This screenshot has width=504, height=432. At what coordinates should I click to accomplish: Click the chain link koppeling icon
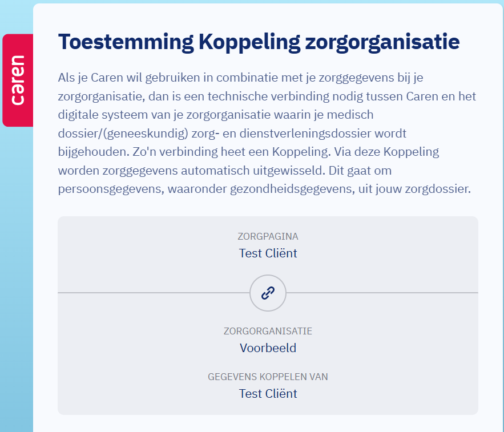[x=268, y=293]
